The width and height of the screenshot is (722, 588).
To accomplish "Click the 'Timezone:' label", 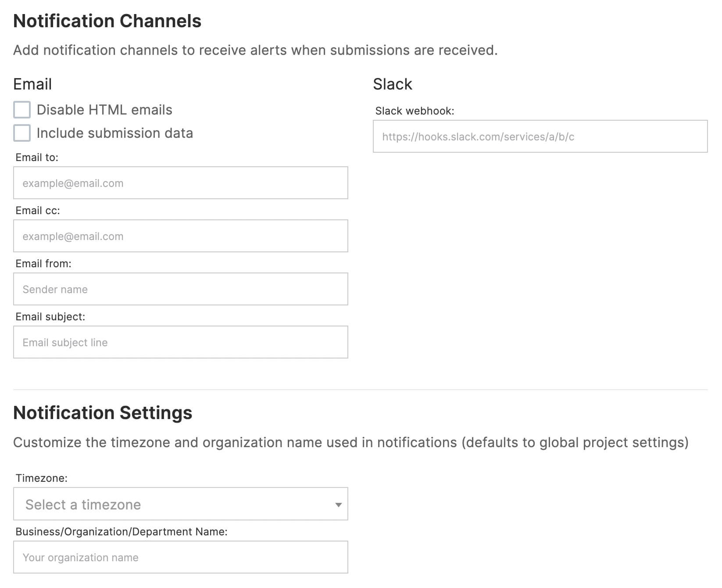I will pos(42,478).
